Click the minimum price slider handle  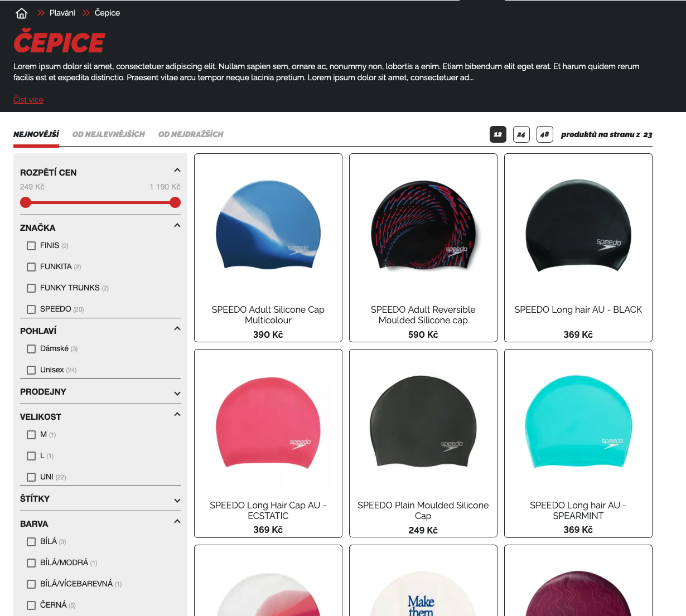pos(26,202)
